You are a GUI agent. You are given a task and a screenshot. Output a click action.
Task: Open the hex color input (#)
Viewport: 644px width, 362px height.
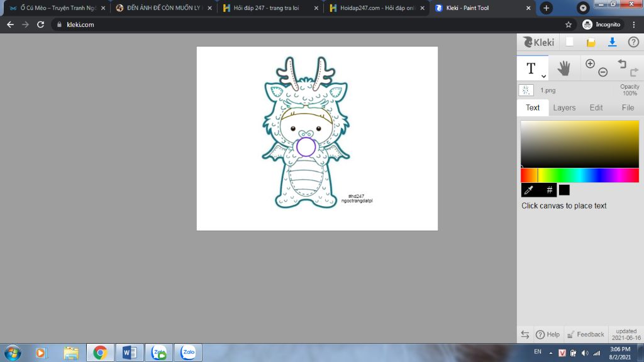pos(549,190)
